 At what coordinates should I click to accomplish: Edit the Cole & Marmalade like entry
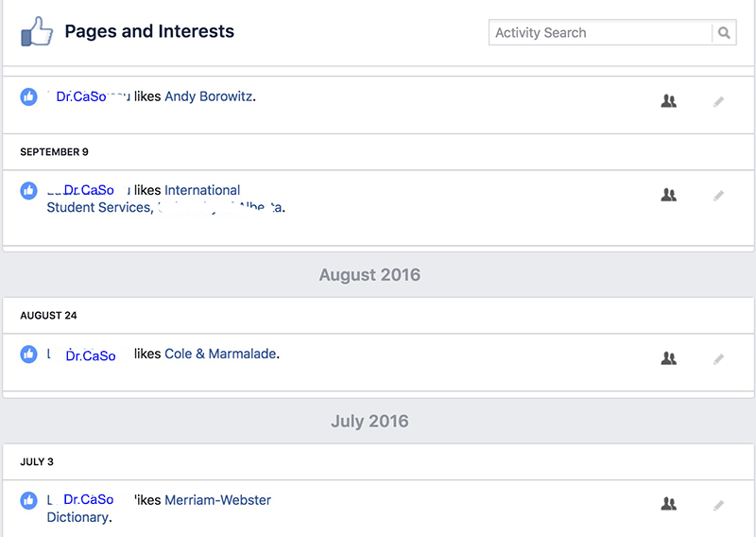[x=719, y=359]
